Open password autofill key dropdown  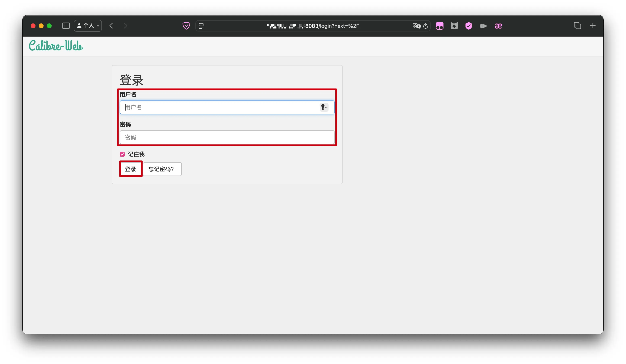[x=324, y=107]
